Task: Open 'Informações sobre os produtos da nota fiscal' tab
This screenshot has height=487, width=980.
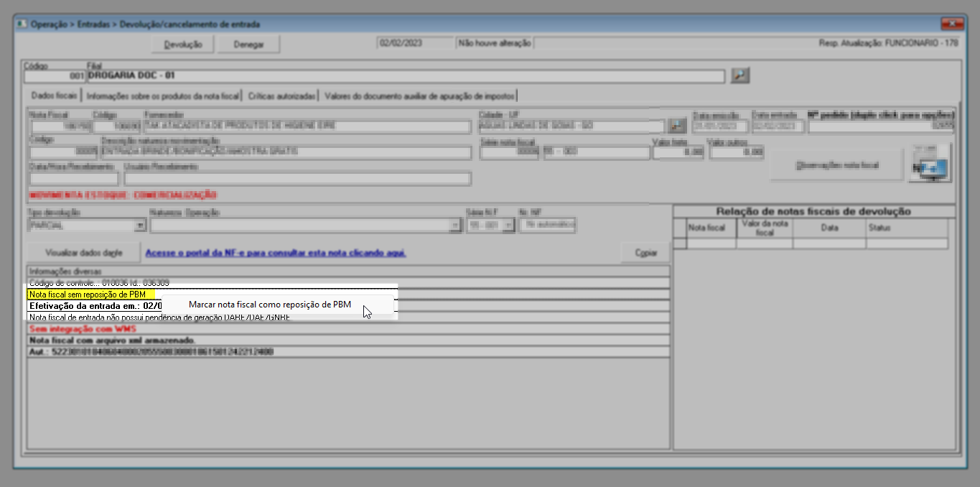Action: coord(162,96)
